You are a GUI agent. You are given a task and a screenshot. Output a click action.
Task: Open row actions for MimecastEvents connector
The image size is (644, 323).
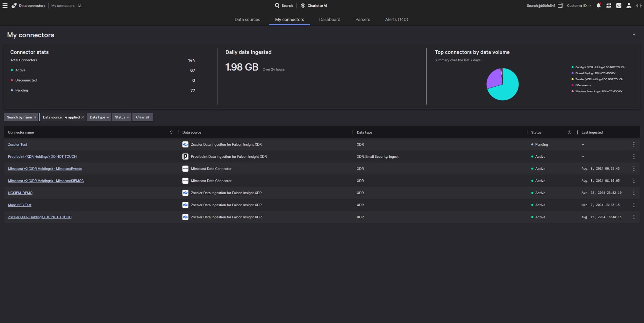coord(634,169)
